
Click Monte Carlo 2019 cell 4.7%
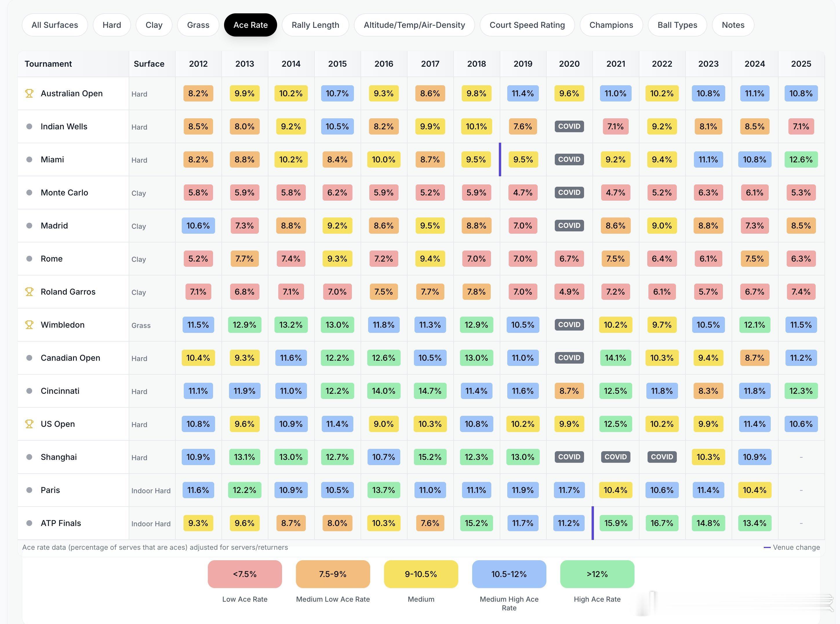coord(523,193)
